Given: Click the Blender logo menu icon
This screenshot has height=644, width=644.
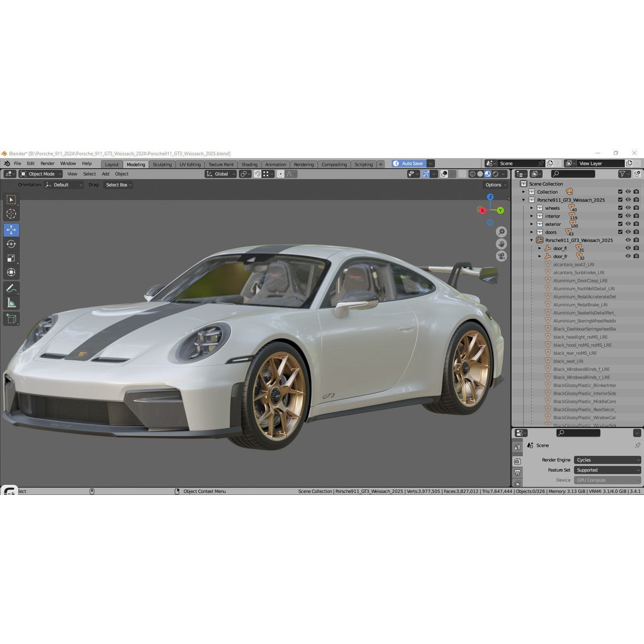Looking at the screenshot, I should tap(7, 163).
